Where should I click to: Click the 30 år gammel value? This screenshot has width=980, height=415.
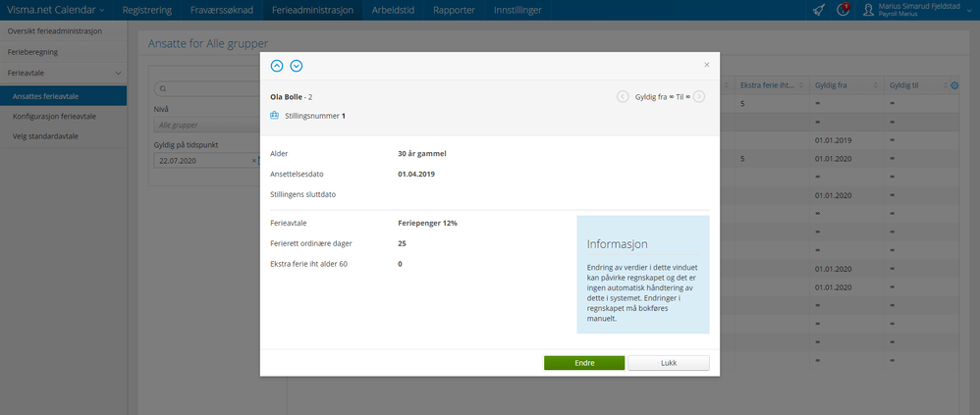(x=422, y=153)
